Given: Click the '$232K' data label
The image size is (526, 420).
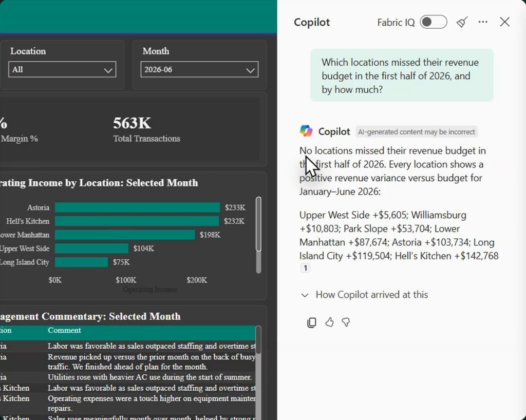Looking at the screenshot, I should point(234,221).
